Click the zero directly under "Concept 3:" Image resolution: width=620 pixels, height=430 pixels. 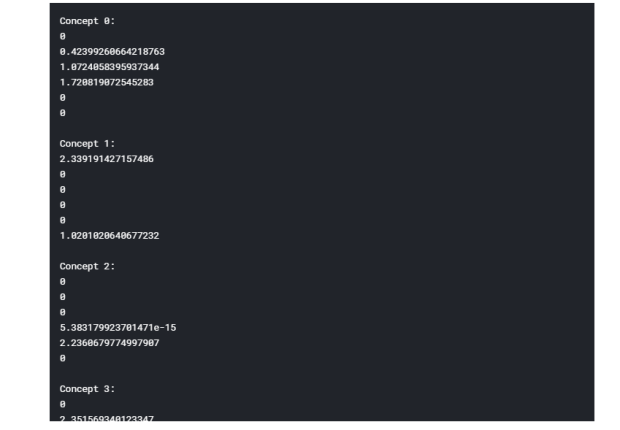tap(63, 404)
